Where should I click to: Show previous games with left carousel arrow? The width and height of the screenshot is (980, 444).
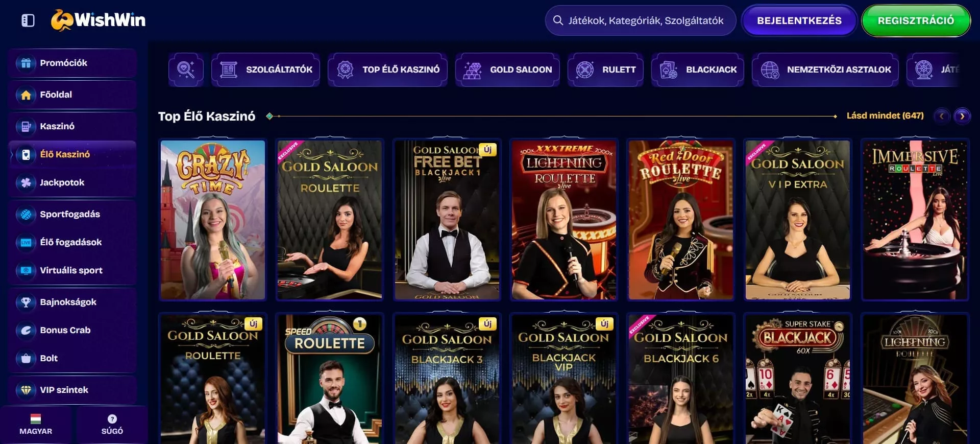tap(942, 116)
